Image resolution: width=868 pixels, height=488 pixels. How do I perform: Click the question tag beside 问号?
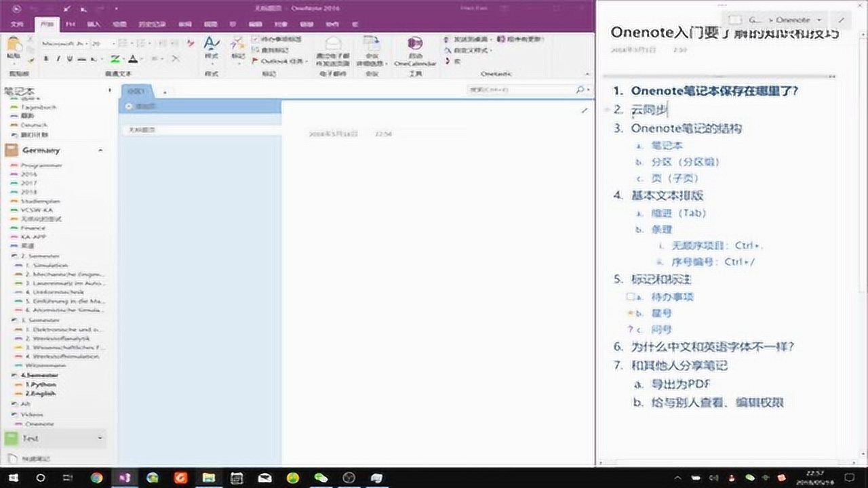630,329
